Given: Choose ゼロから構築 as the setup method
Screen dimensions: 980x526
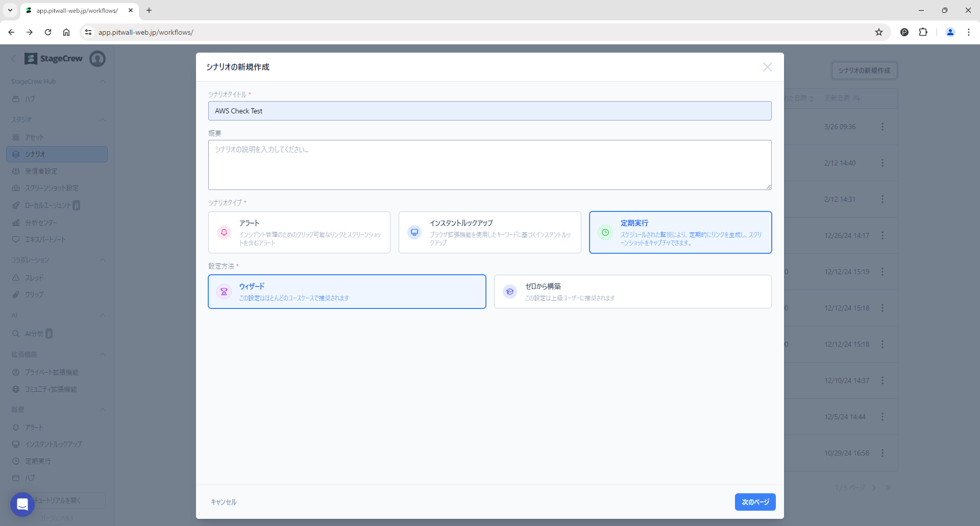Looking at the screenshot, I should pos(632,292).
